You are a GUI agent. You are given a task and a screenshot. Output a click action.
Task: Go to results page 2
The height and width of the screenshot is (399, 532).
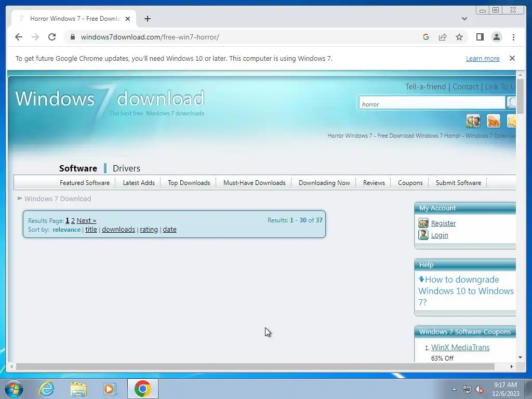pos(73,220)
